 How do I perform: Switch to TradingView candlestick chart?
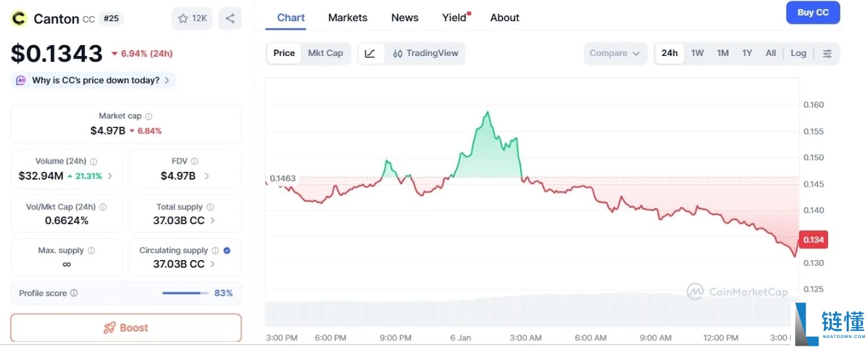[x=425, y=53]
